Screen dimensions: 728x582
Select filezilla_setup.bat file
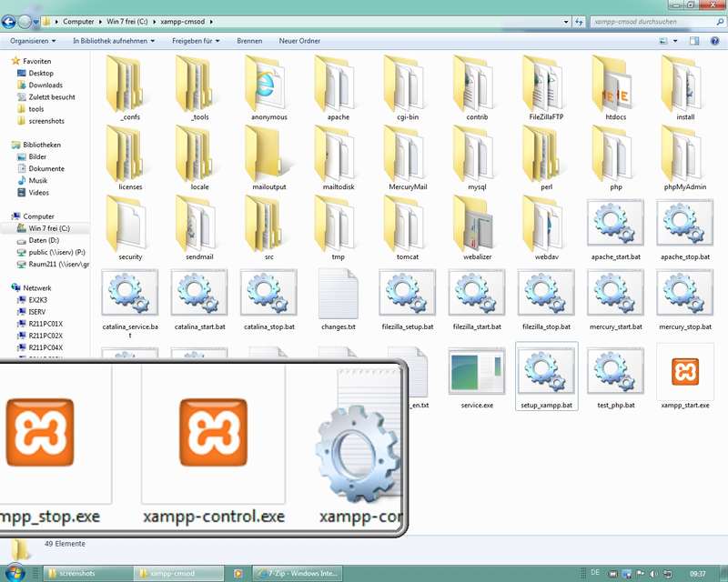(408, 299)
